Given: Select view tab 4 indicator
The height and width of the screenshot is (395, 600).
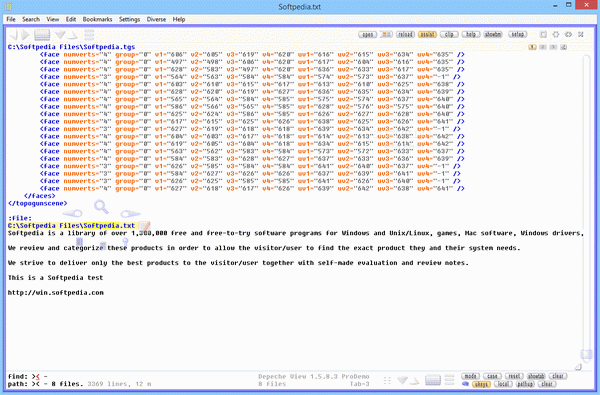Looking at the screenshot, I should tap(563, 47).
